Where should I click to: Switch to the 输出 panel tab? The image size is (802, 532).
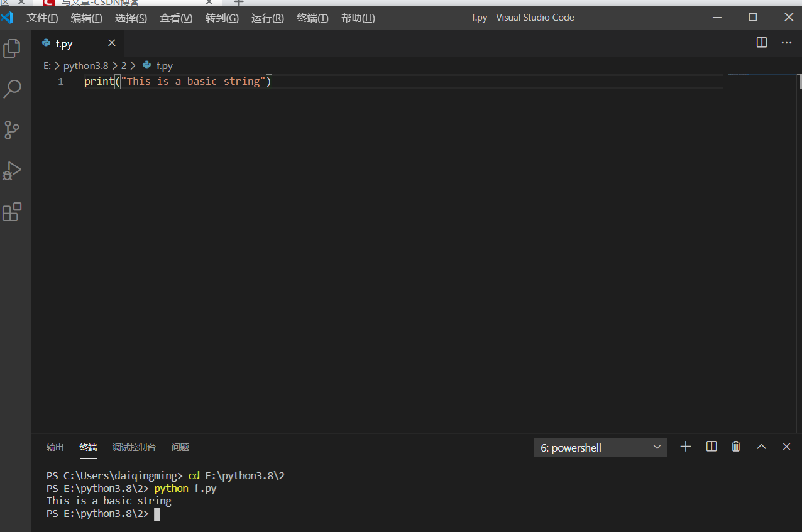(x=55, y=447)
